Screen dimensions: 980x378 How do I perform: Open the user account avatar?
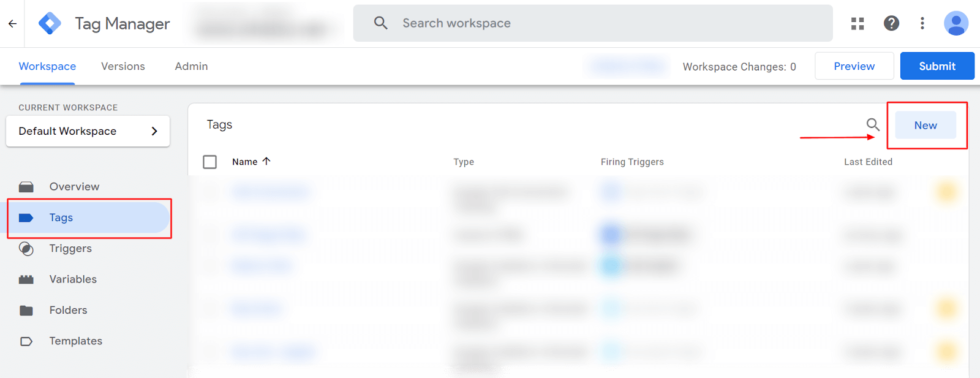coord(956,23)
